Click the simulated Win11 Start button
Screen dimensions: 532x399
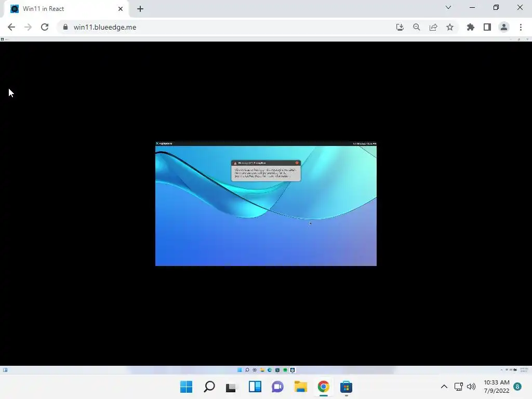click(240, 370)
